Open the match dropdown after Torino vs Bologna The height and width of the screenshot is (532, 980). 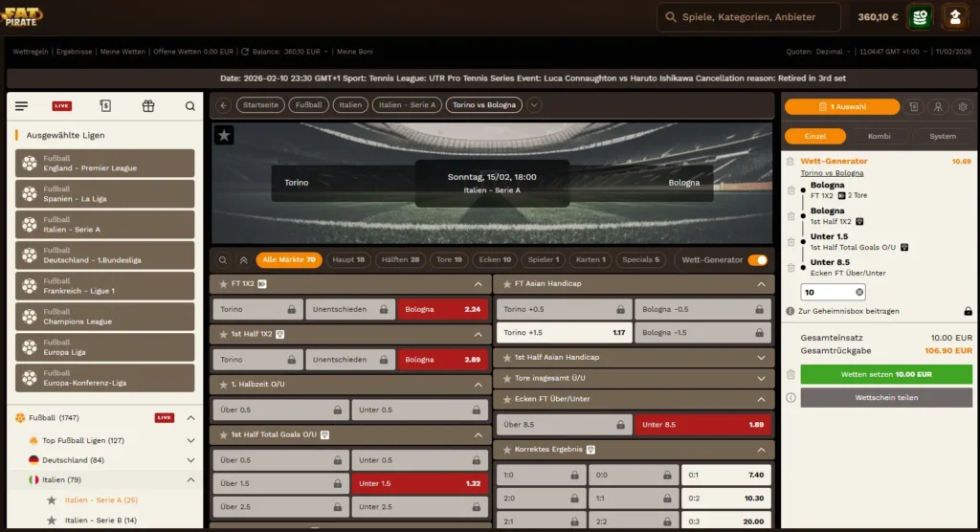pyautogui.click(x=534, y=105)
